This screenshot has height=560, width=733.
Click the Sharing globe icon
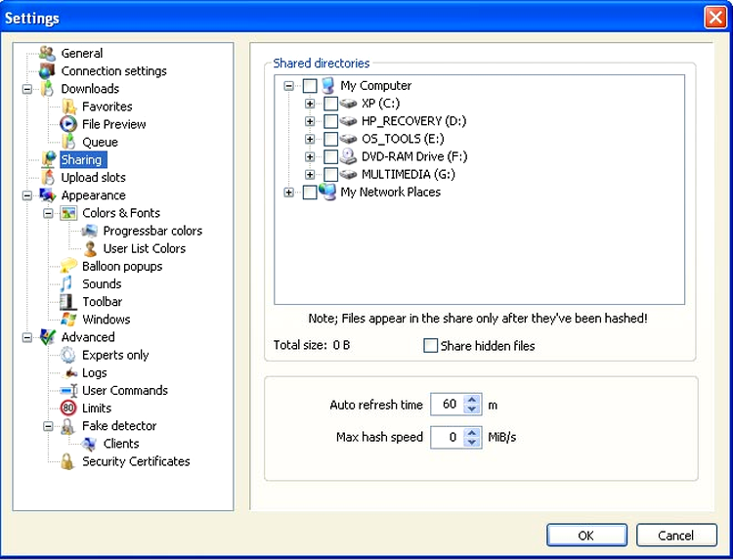(48, 160)
